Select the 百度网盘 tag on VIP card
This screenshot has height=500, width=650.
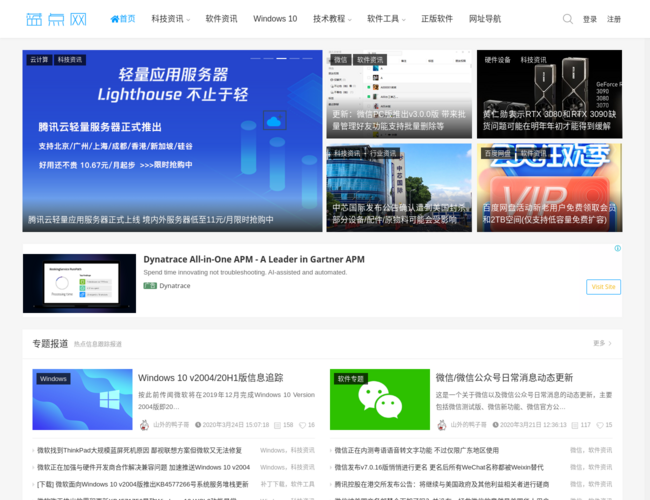(498, 153)
